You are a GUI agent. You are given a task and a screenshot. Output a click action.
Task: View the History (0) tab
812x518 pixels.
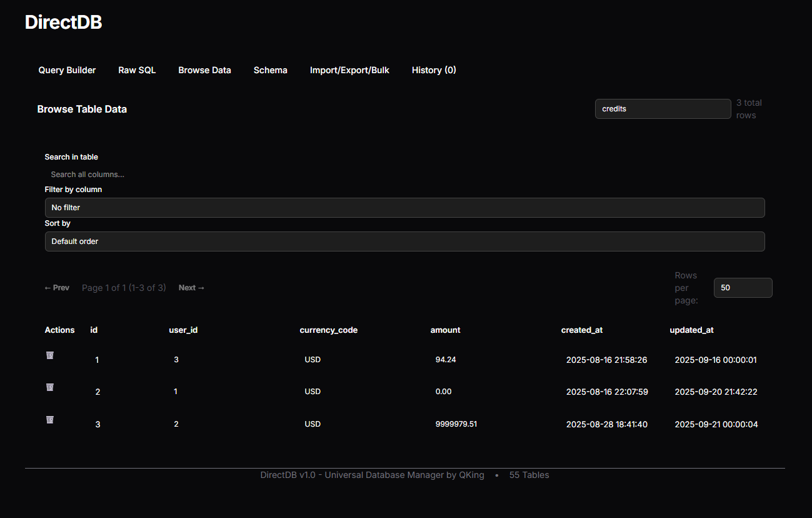pos(434,70)
